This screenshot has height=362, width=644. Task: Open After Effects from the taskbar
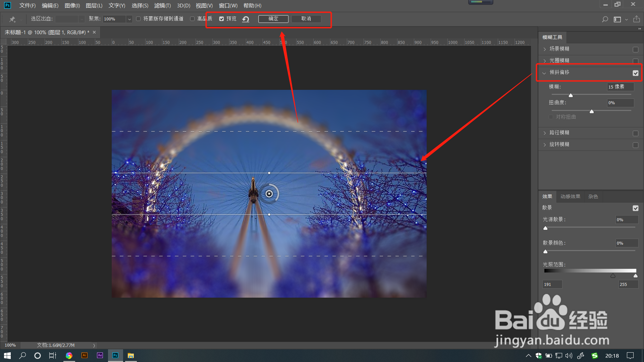[100, 355]
